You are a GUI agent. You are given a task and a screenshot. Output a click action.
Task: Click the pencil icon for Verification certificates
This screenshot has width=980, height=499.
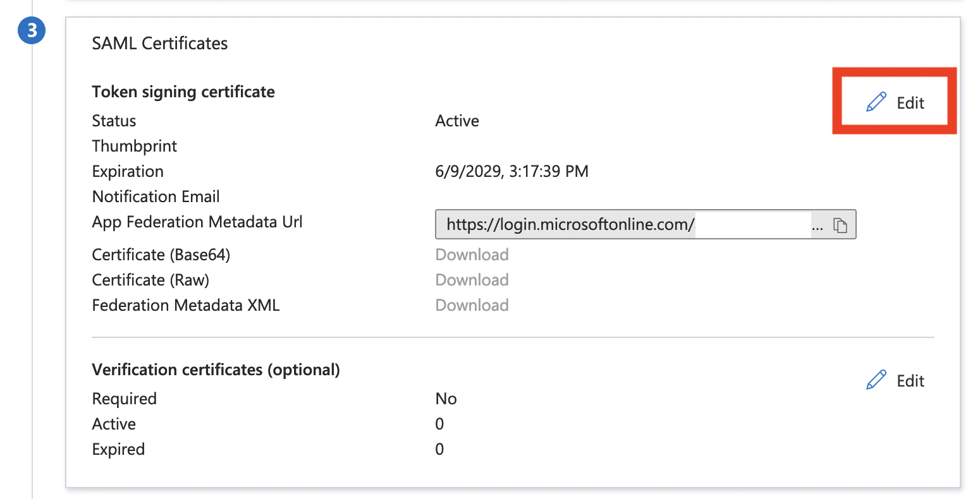(x=876, y=380)
